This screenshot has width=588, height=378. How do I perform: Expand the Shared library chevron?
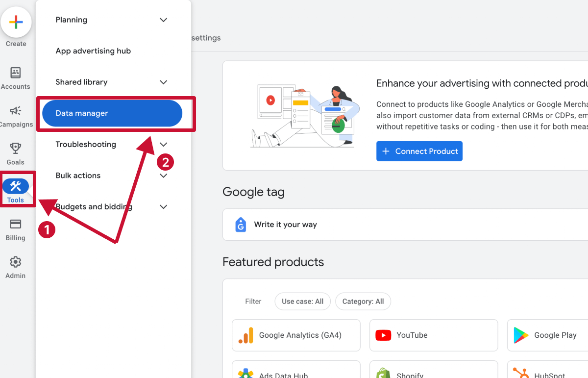pyautogui.click(x=164, y=82)
